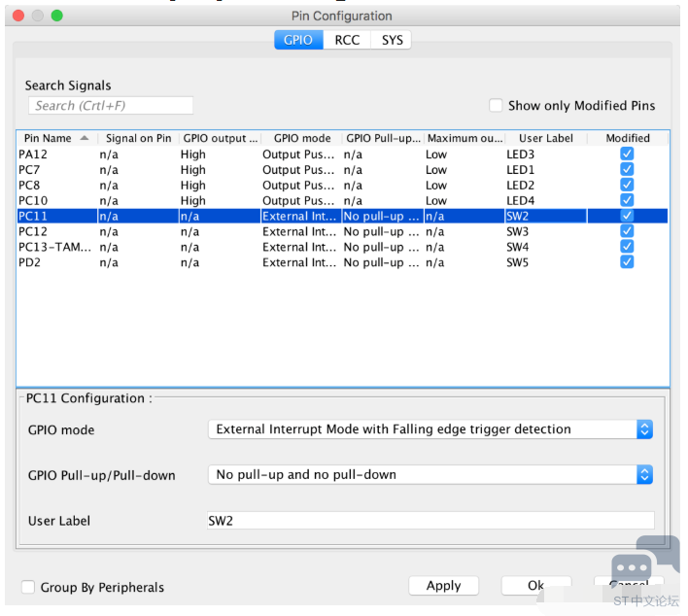The image size is (688, 616).
Task: Sort by User Label column header
Action: (x=546, y=138)
